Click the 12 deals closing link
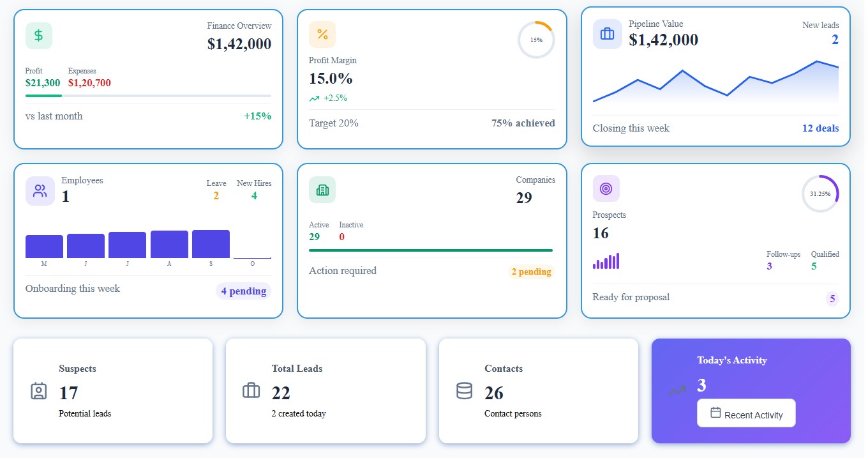The image size is (868, 458). tap(821, 128)
